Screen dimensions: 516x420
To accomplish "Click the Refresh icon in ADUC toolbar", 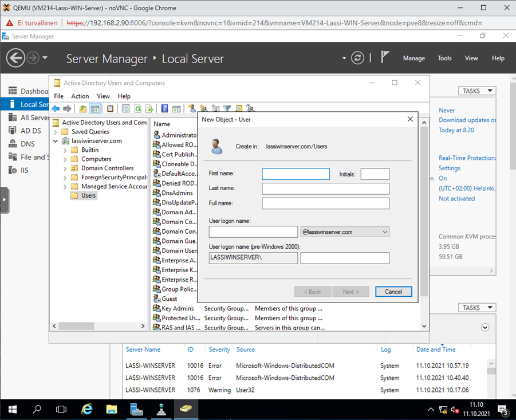I will pyautogui.click(x=137, y=108).
